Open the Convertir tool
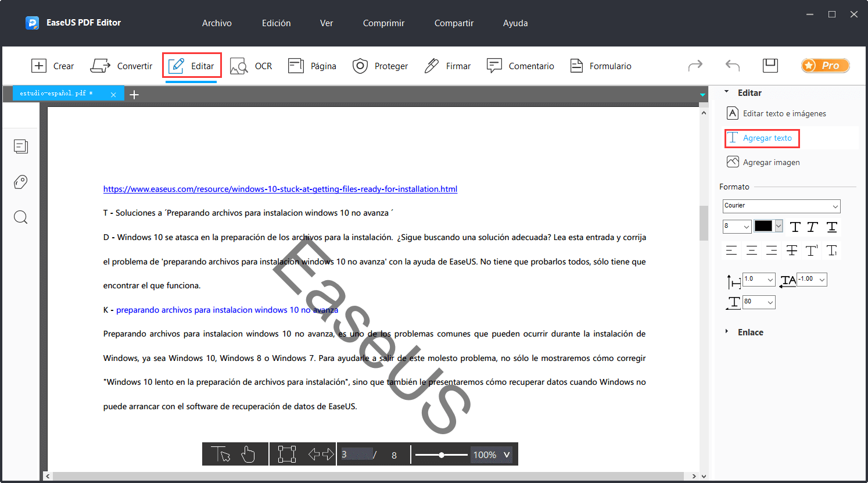Screen dimensions: 868x483 [121, 66]
